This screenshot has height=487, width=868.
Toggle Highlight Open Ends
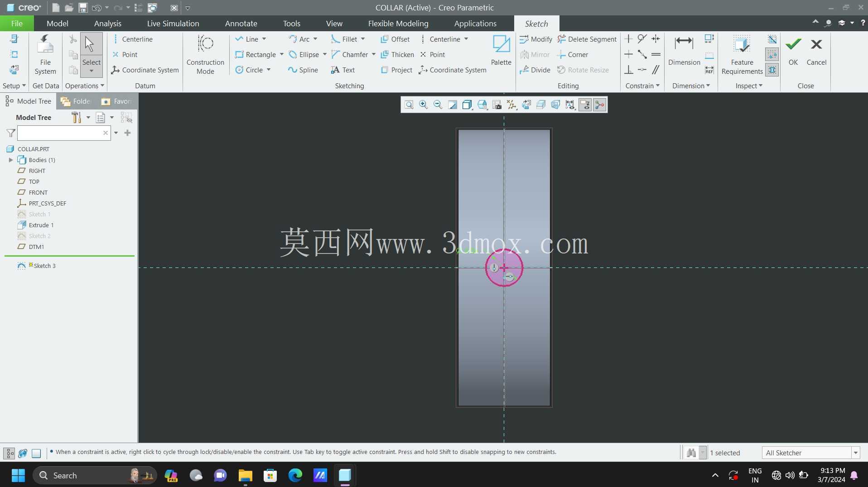pos(772,55)
